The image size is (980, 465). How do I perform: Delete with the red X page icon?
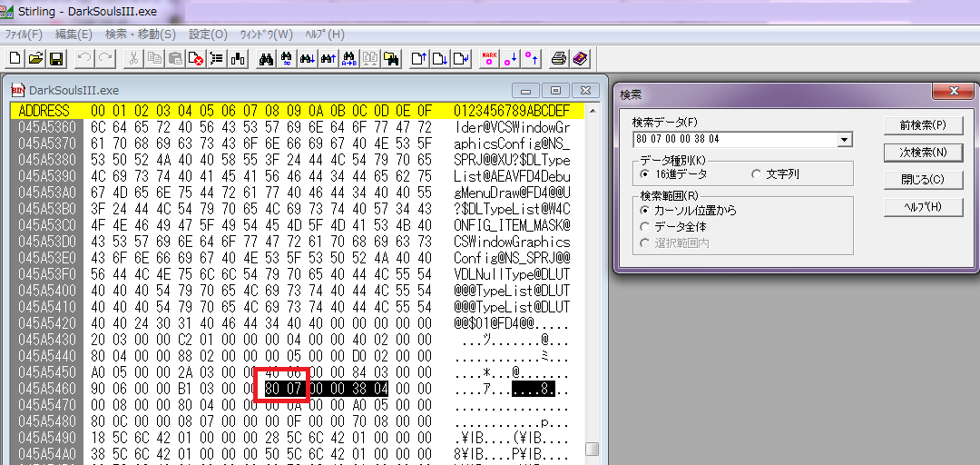[x=196, y=59]
